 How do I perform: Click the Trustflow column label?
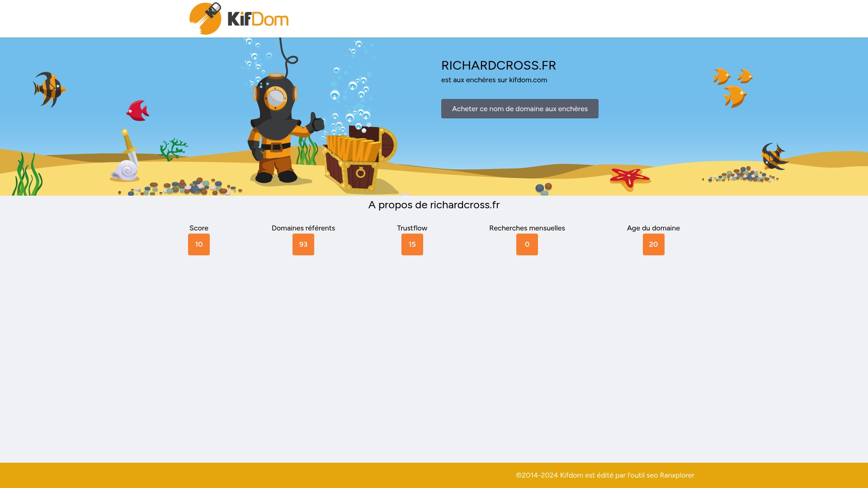pos(412,228)
